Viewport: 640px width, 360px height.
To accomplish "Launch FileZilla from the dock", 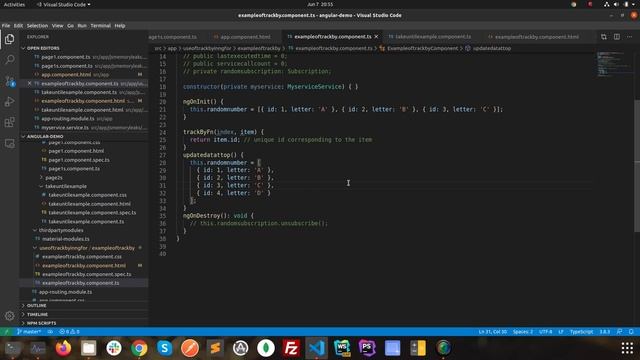I will (x=291, y=348).
